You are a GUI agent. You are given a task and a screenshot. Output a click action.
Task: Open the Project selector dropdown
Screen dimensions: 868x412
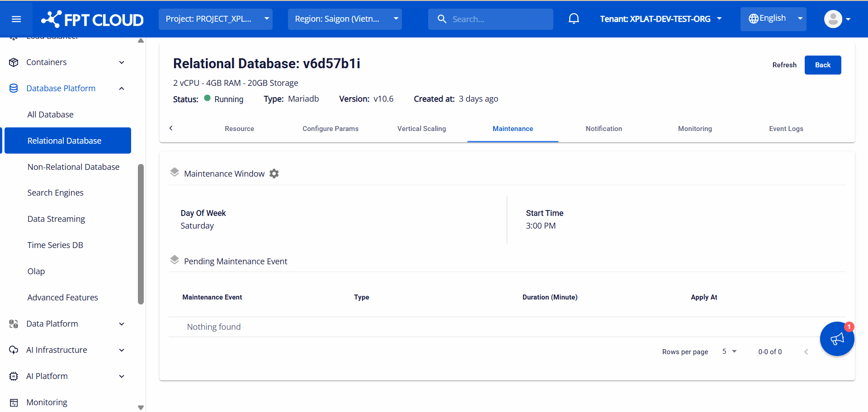(x=215, y=19)
